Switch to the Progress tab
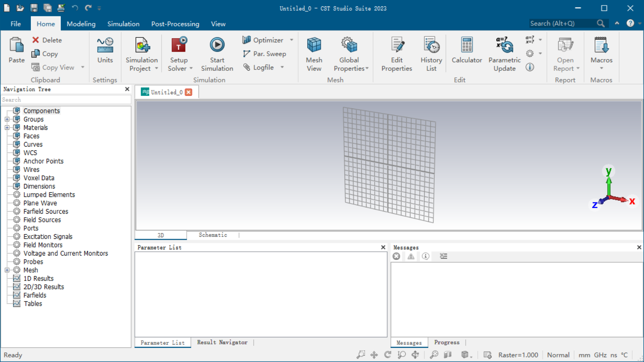 tap(447, 342)
